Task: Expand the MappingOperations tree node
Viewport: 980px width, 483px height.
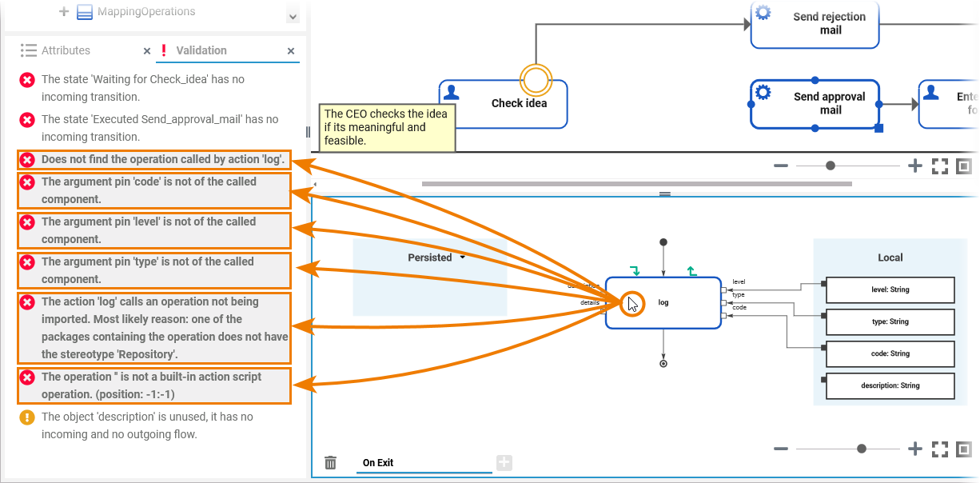Action: 64,12
